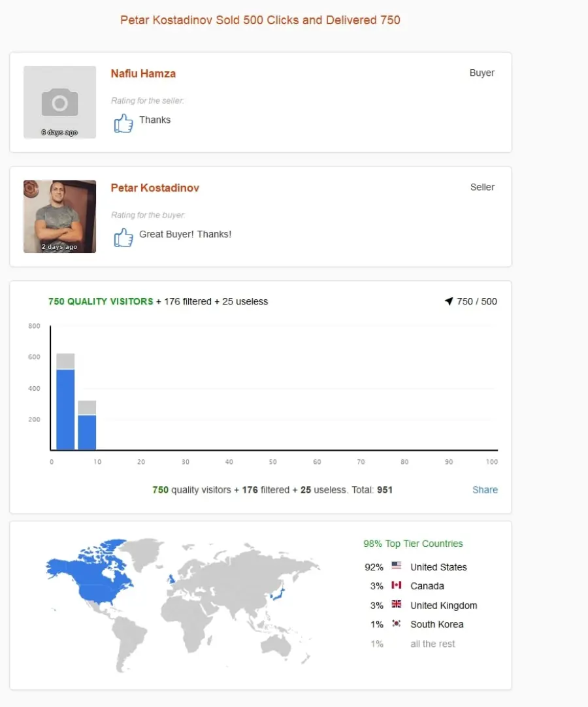This screenshot has height=707, width=588.
Task: Open Petar Kostadinov seller name link
Action: pyautogui.click(x=155, y=188)
